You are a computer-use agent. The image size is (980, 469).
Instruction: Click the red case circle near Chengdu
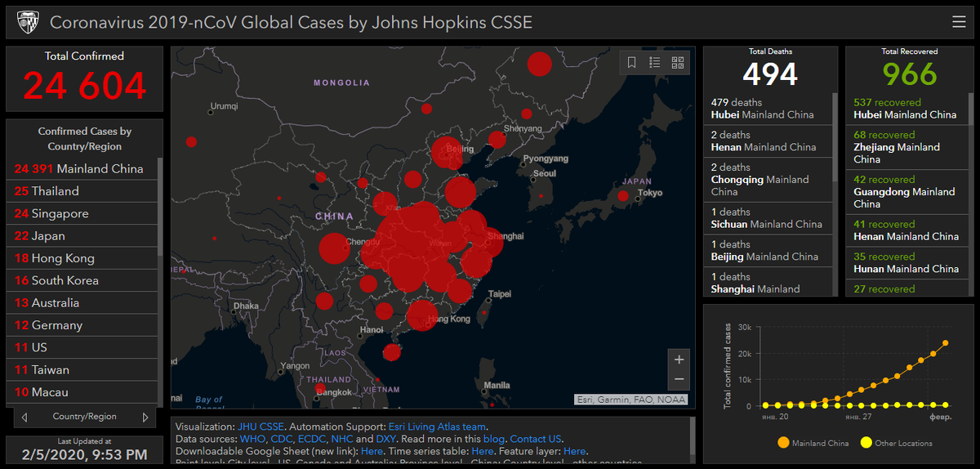pyautogui.click(x=334, y=248)
